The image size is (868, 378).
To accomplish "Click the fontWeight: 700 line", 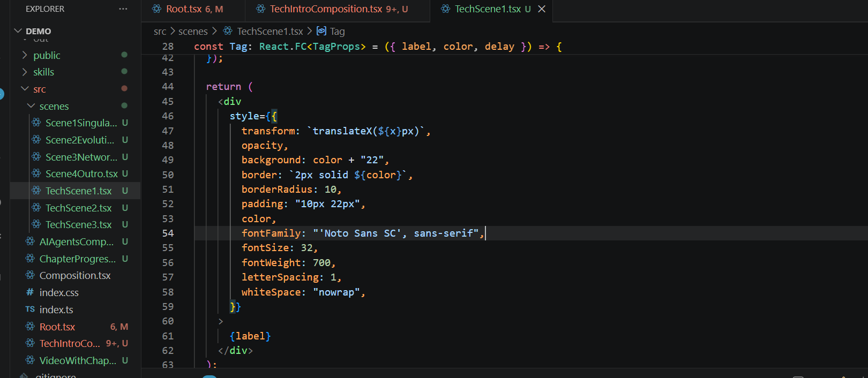I will point(288,262).
